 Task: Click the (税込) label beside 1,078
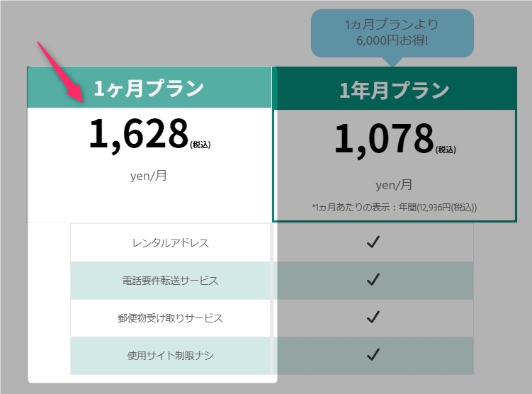point(446,150)
